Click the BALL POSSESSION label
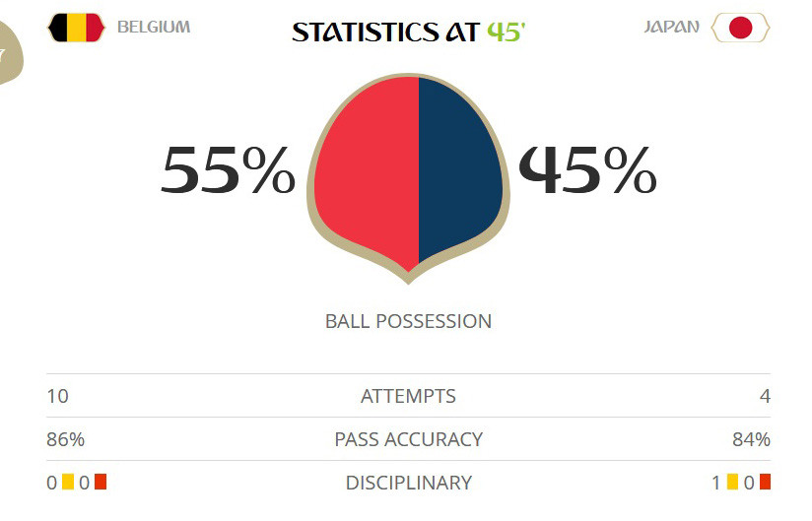Screen dimensions: 812x521 click(408, 321)
